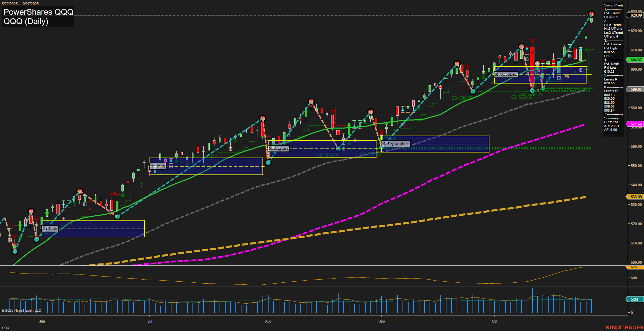This screenshot has width=644, height=331.
Task: Select the M:October session label
Action: click(x=506, y=74)
